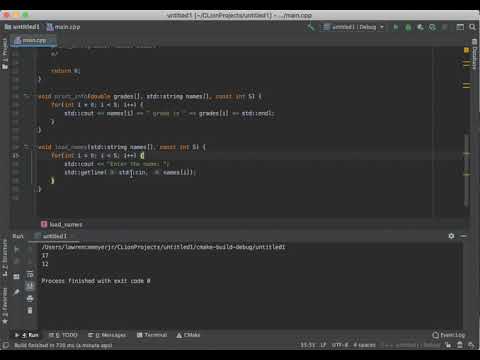
Task: Click the trash icon to clear console output
Action: coord(30,311)
